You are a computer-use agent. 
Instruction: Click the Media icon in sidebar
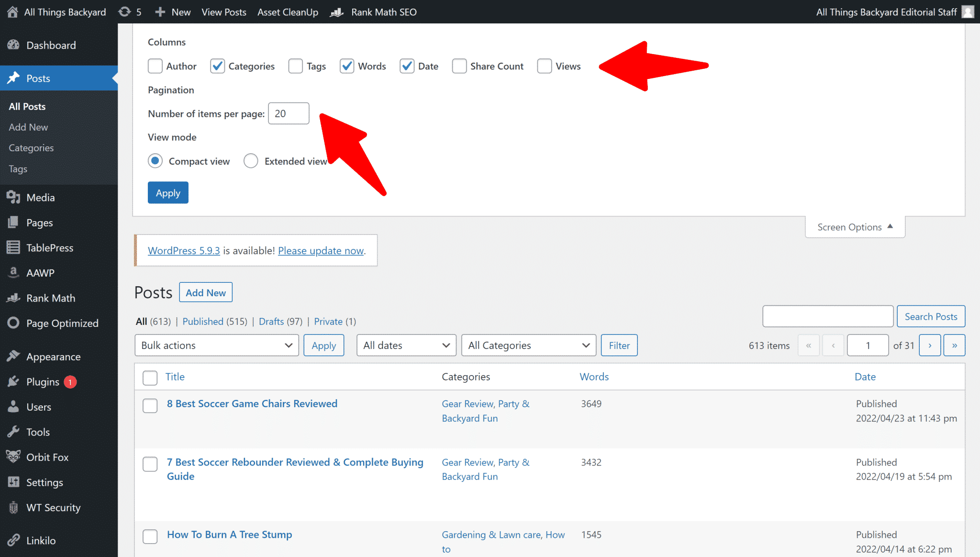(x=13, y=197)
